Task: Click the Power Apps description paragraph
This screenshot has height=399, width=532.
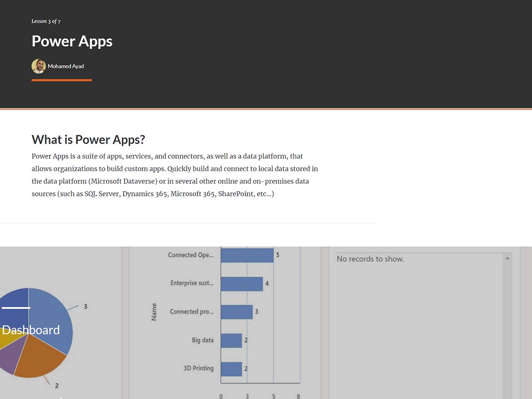Action: tap(175, 175)
